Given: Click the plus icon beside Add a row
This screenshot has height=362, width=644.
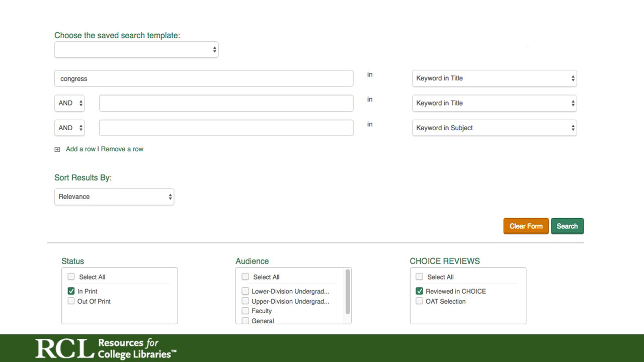Looking at the screenshot, I should point(57,149).
